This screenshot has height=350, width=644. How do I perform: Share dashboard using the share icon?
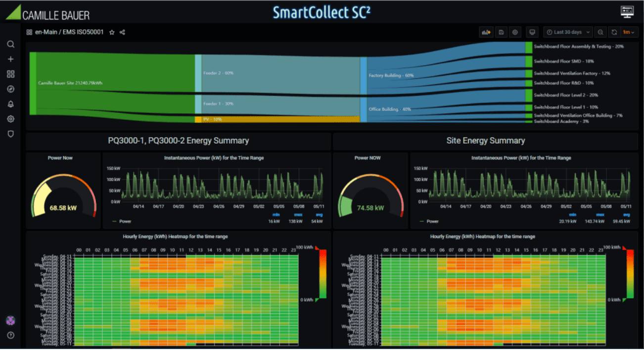tap(122, 32)
